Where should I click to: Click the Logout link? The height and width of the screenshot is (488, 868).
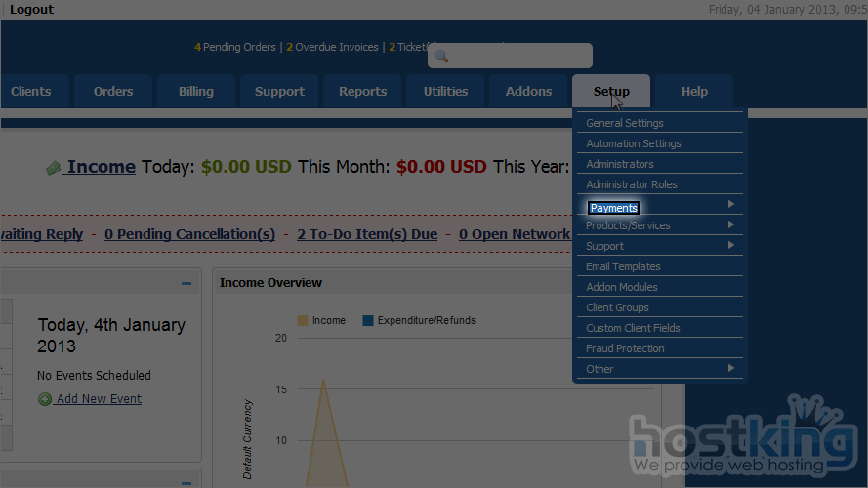click(x=31, y=10)
